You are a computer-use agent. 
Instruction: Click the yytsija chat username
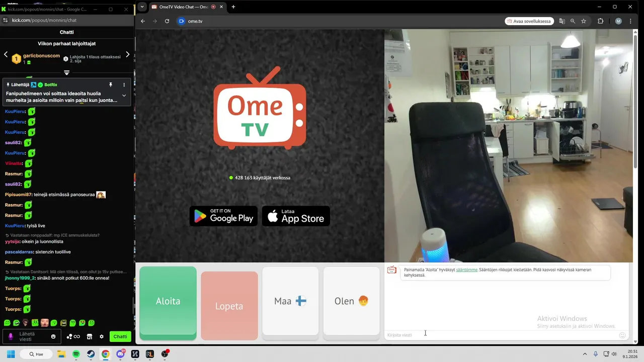coord(12,241)
